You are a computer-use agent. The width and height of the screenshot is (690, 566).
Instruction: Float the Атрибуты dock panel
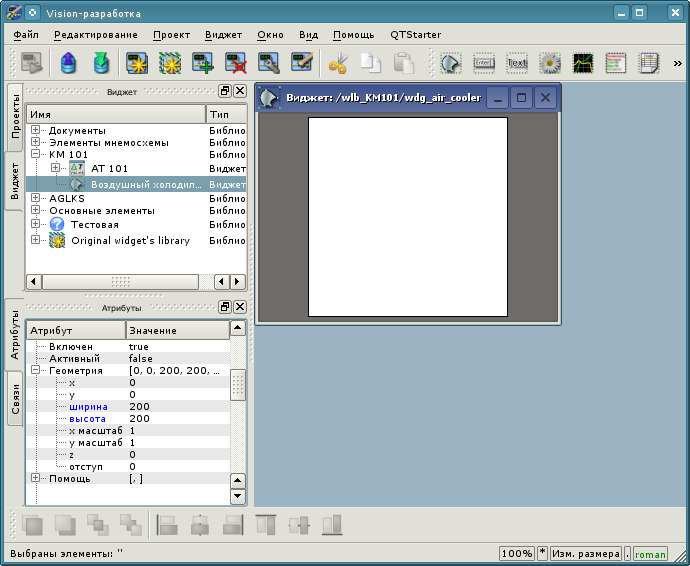[x=225, y=307]
